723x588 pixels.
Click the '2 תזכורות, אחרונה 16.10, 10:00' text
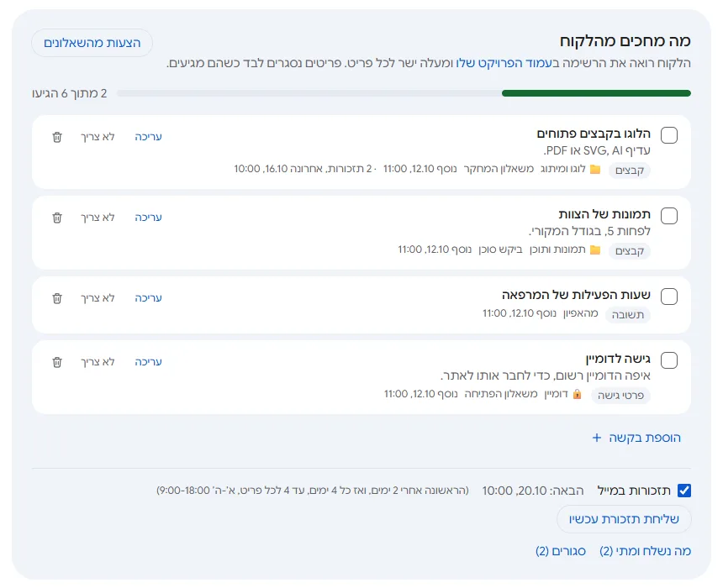[303, 169]
